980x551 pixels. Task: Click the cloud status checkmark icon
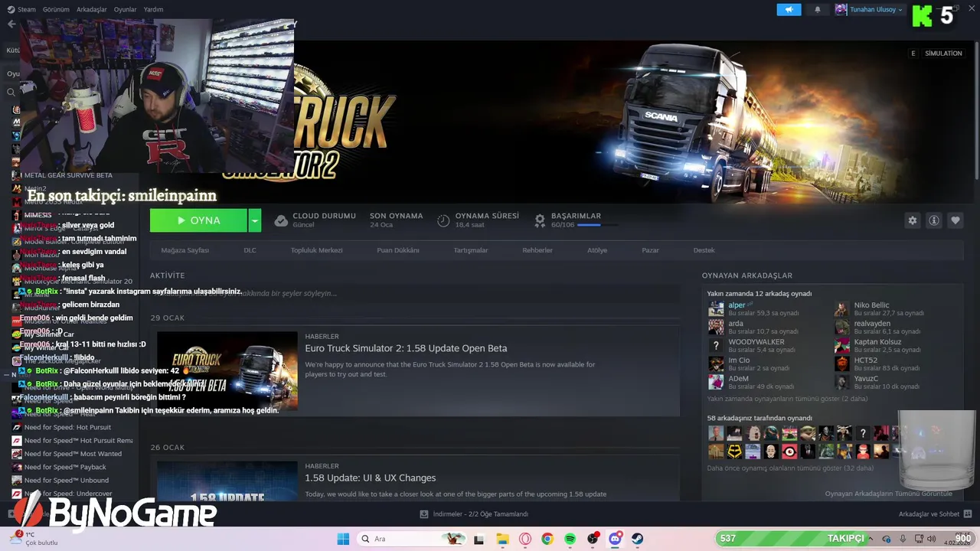281,220
